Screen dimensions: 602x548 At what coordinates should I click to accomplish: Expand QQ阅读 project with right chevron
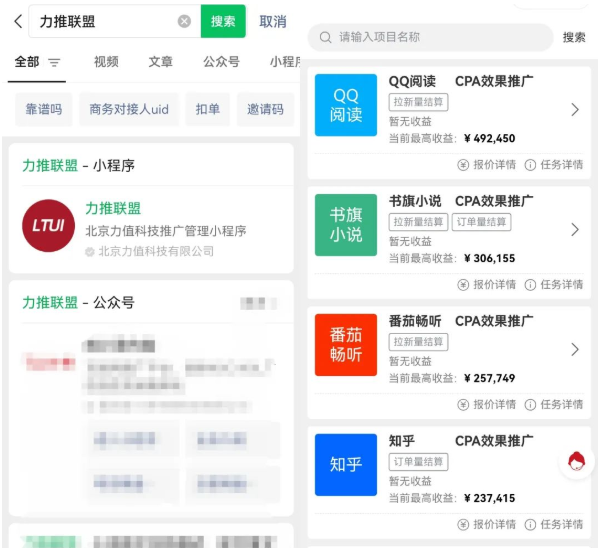click(574, 110)
